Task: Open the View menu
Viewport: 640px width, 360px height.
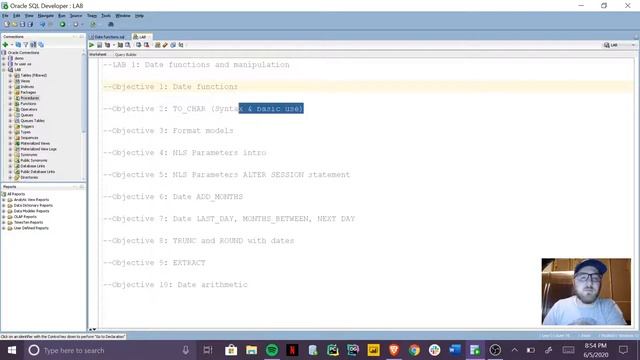Action: (29, 16)
